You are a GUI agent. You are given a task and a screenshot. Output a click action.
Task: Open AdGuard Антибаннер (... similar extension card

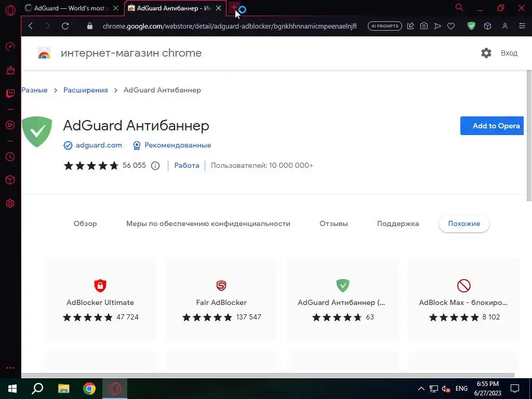[343, 299]
